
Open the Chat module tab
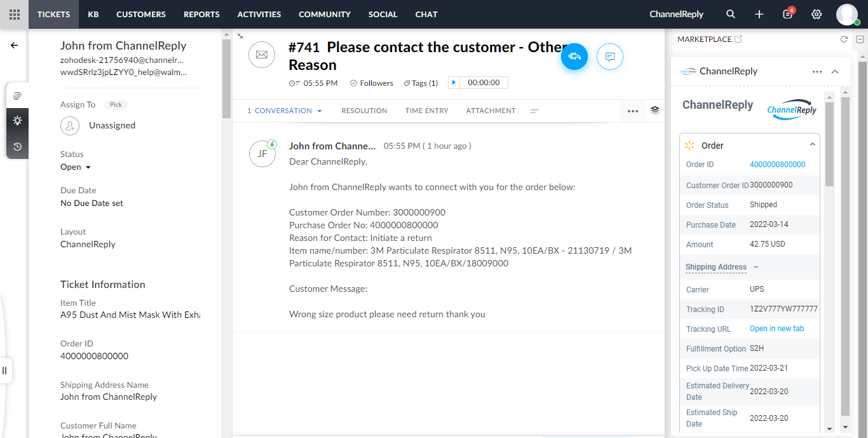click(x=426, y=14)
